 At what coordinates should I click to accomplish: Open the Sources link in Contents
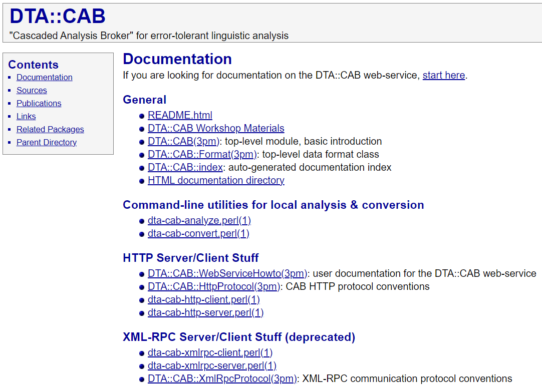[32, 90]
